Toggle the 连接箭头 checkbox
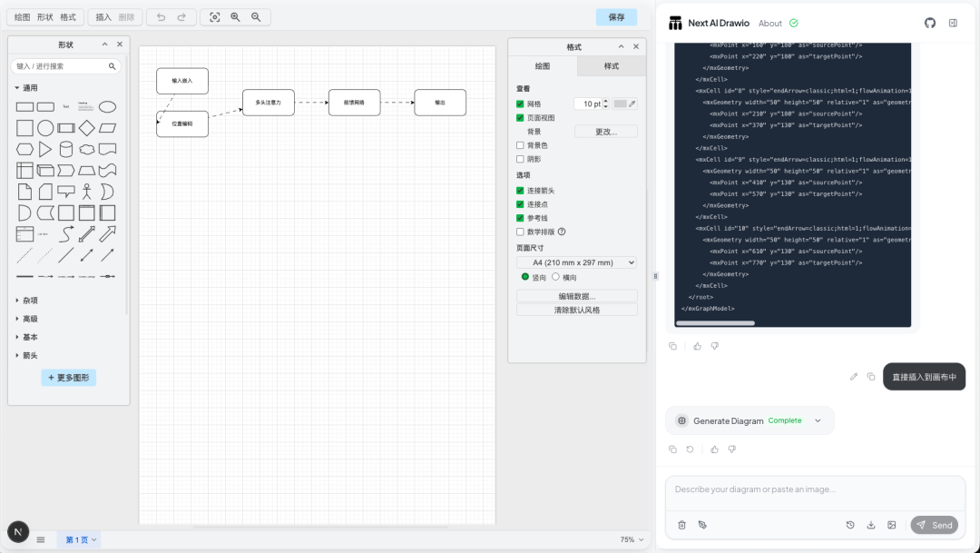 520,190
